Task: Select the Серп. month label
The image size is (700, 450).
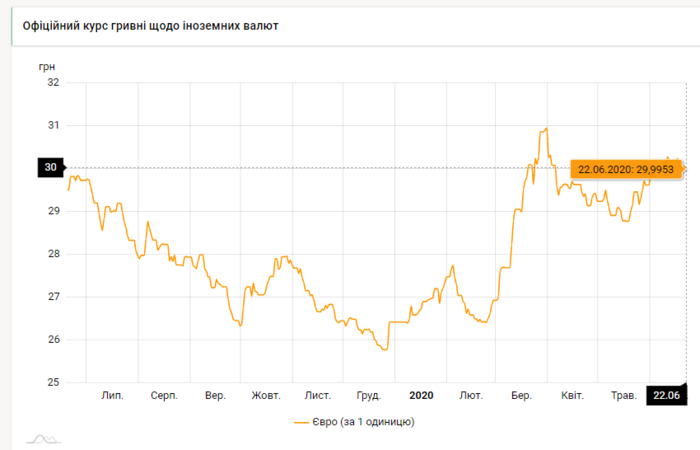Action: pyautogui.click(x=164, y=396)
